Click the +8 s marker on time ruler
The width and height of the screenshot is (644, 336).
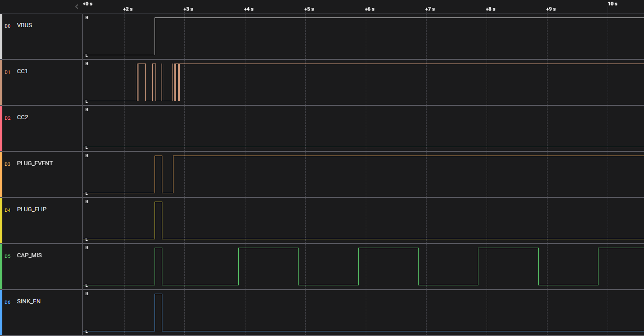click(490, 9)
